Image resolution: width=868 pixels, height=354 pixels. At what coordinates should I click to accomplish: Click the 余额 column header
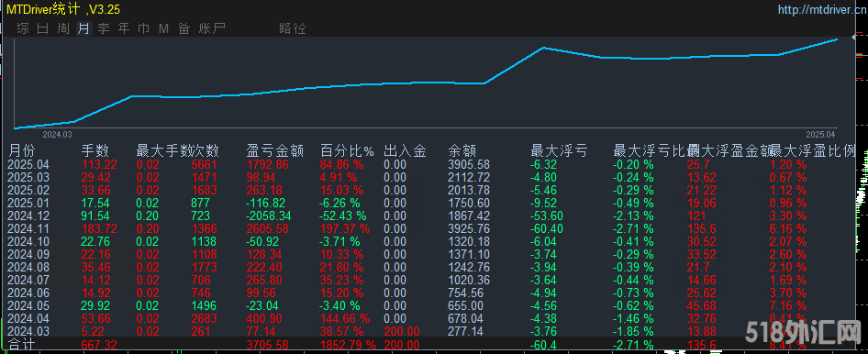[x=462, y=150]
